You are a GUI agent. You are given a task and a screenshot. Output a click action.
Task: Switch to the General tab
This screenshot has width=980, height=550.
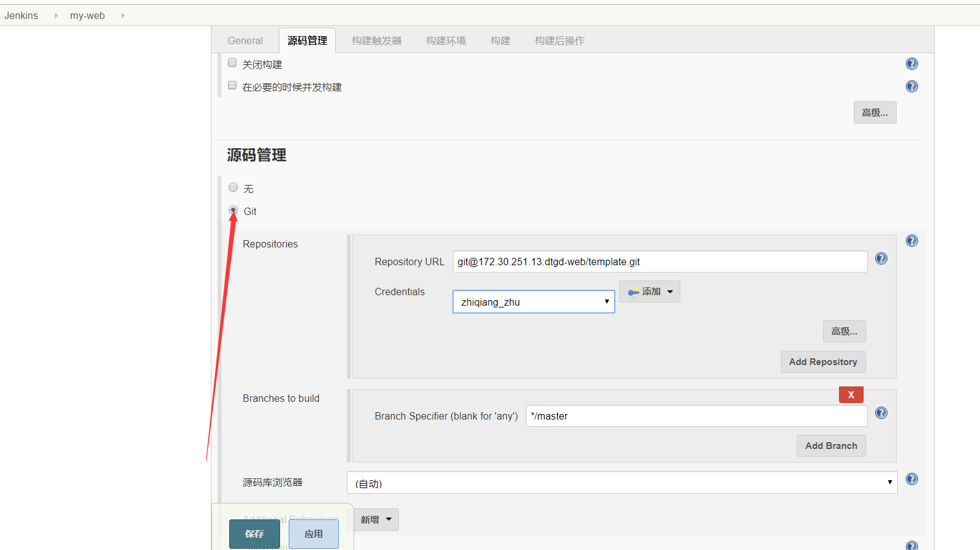pos(245,40)
